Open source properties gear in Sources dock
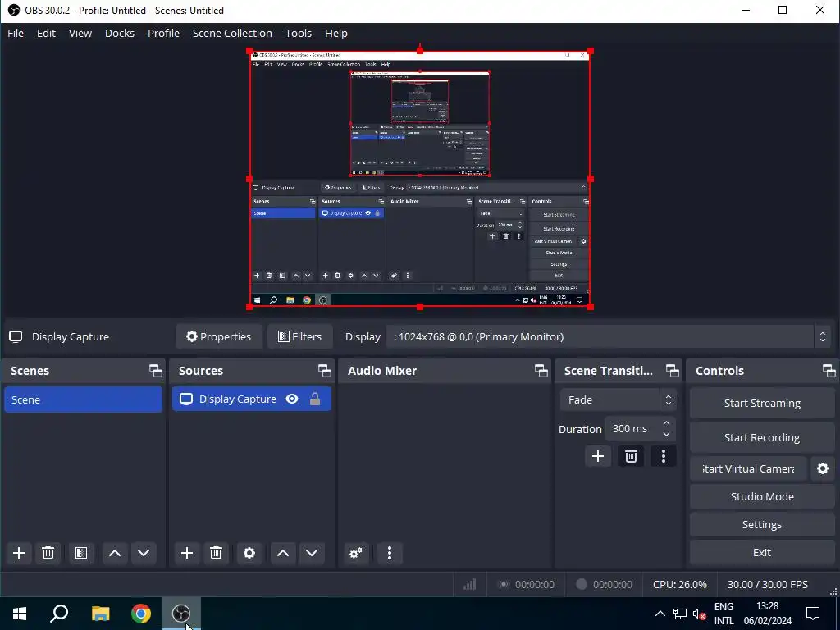The width and height of the screenshot is (840, 630). 249,553
